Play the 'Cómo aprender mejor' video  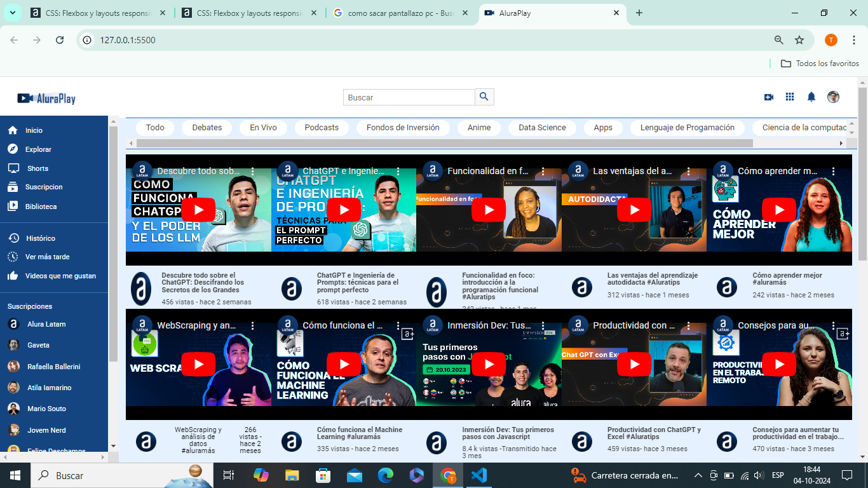click(779, 210)
